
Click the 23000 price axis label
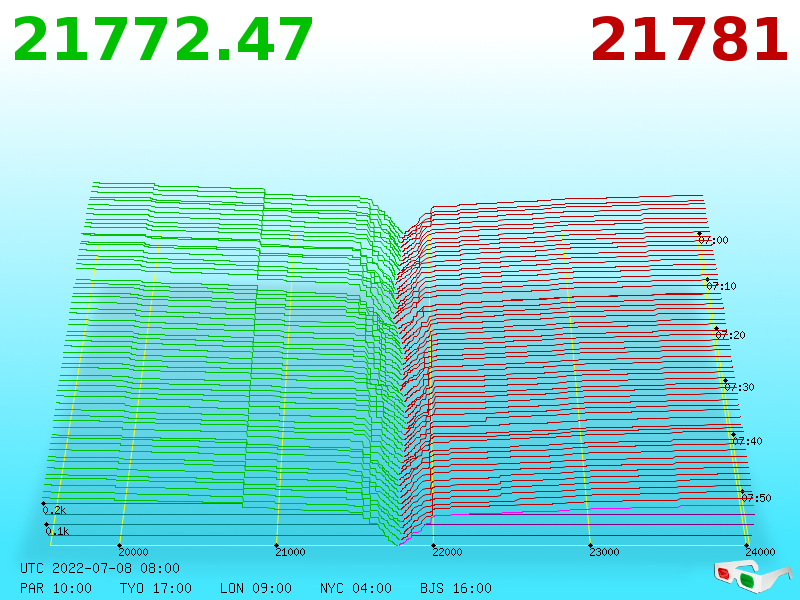tap(605, 552)
